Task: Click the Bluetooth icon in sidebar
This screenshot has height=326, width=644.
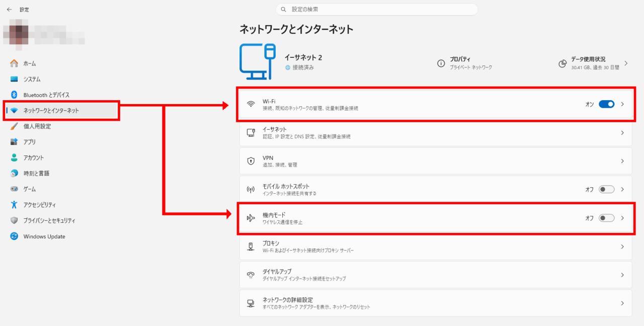Action: tap(14, 95)
